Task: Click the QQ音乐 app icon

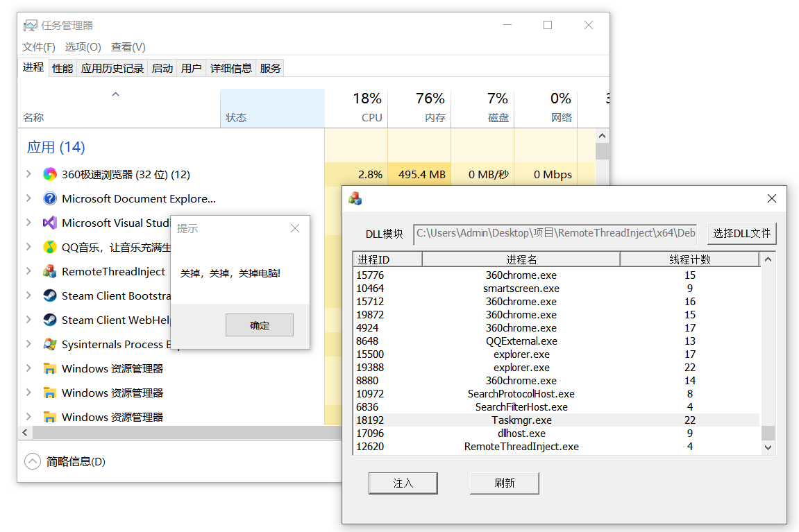Action: coord(50,248)
